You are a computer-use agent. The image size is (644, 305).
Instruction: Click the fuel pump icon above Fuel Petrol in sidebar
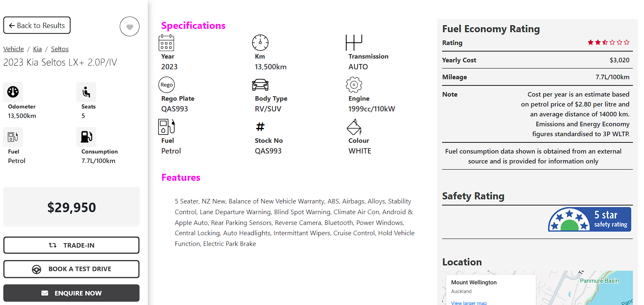click(x=13, y=137)
